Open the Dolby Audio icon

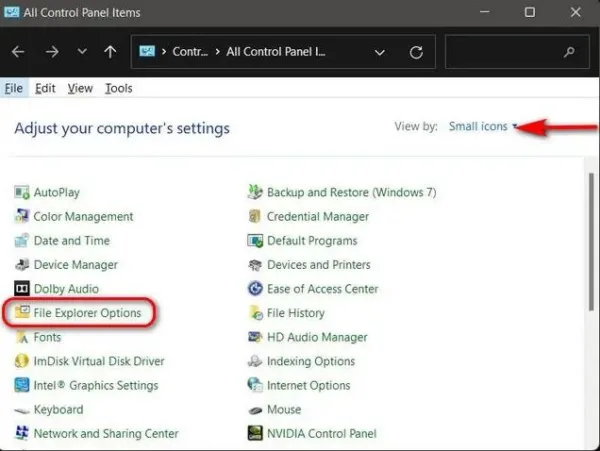coord(22,288)
